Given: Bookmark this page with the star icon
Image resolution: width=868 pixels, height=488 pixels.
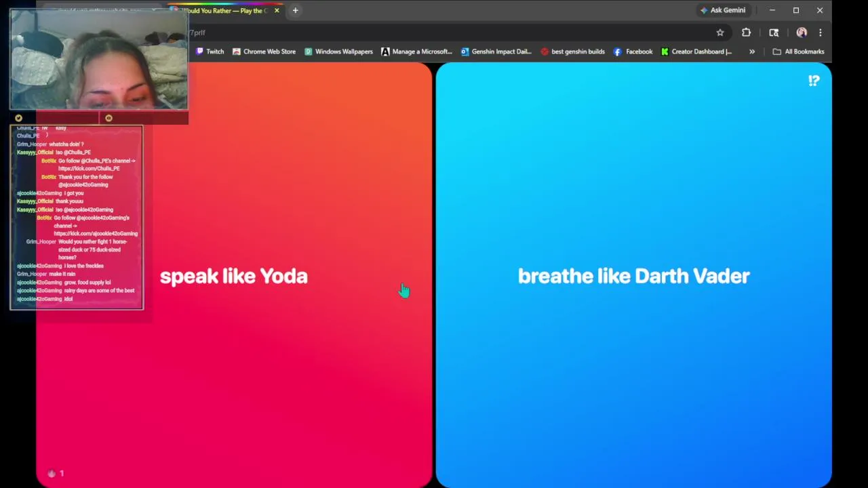Looking at the screenshot, I should 720,33.
